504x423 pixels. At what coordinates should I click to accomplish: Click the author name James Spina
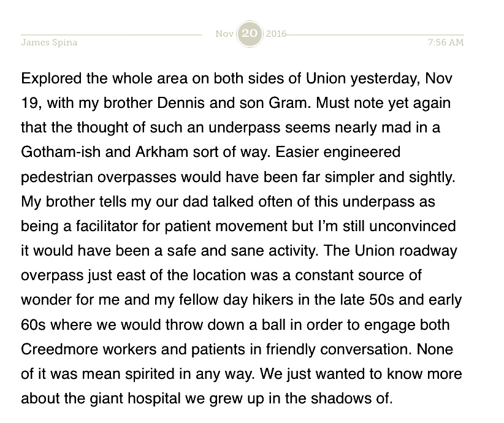point(49,43)
